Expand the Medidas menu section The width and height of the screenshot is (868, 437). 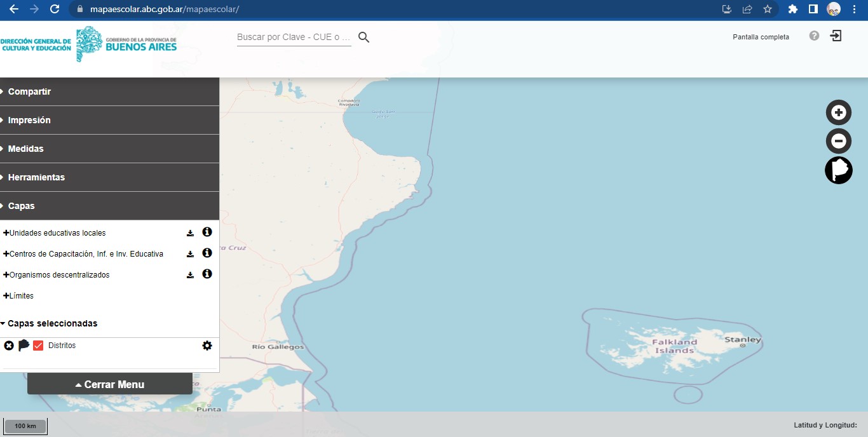click(25, 149)
